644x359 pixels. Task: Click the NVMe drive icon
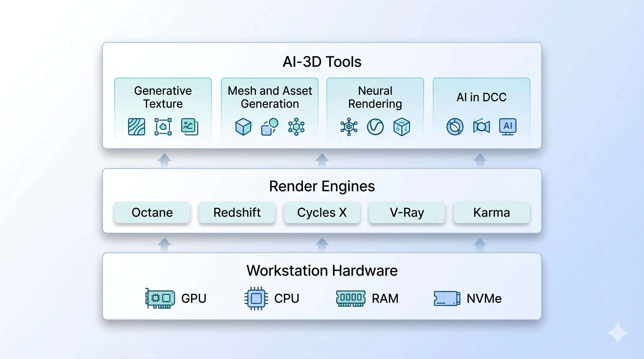(x=447, y=298)
